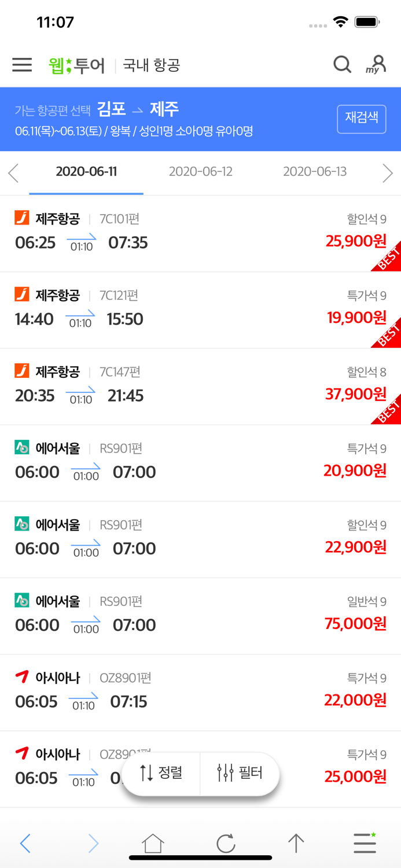401x868 pixels.
Task: Go to next dates using right chevron
Action: [388, 173]
